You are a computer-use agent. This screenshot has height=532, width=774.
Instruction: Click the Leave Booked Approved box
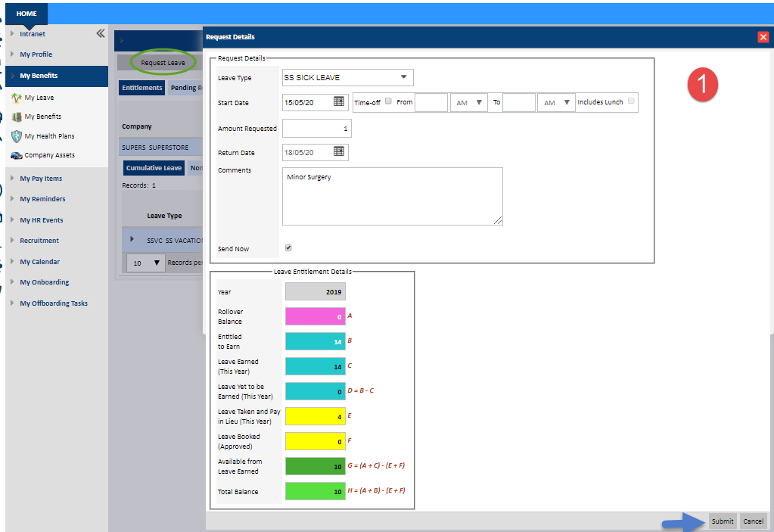click(316, 441)
